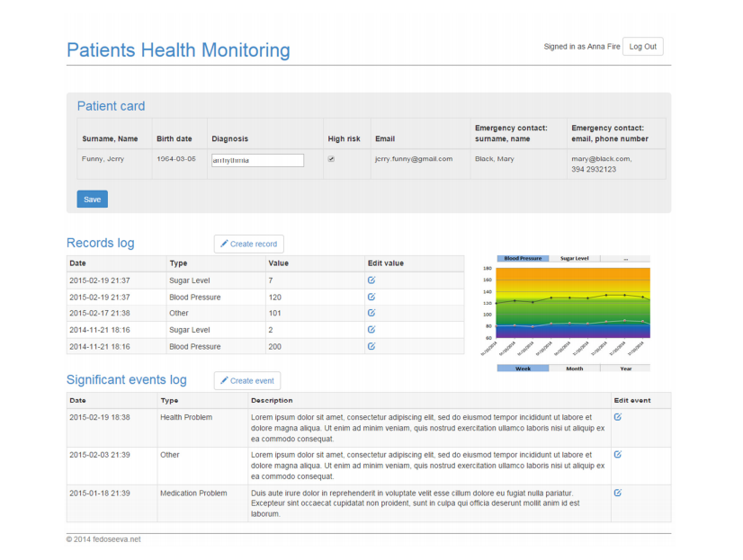Select the Week chart period
This screenshot has width=743, height=560.
pyautogui.click(x=523, y=368)
